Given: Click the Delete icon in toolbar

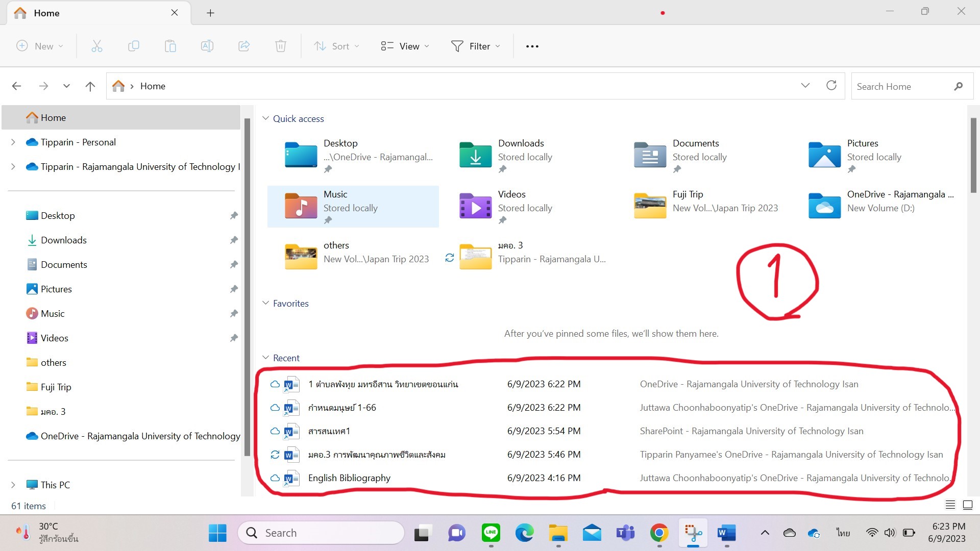Looking at the screenshot, I should (281, 46).
